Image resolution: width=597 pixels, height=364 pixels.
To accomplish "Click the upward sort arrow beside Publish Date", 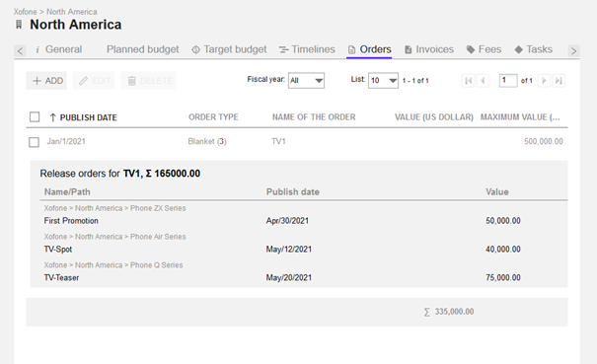I will pos(53,117).
